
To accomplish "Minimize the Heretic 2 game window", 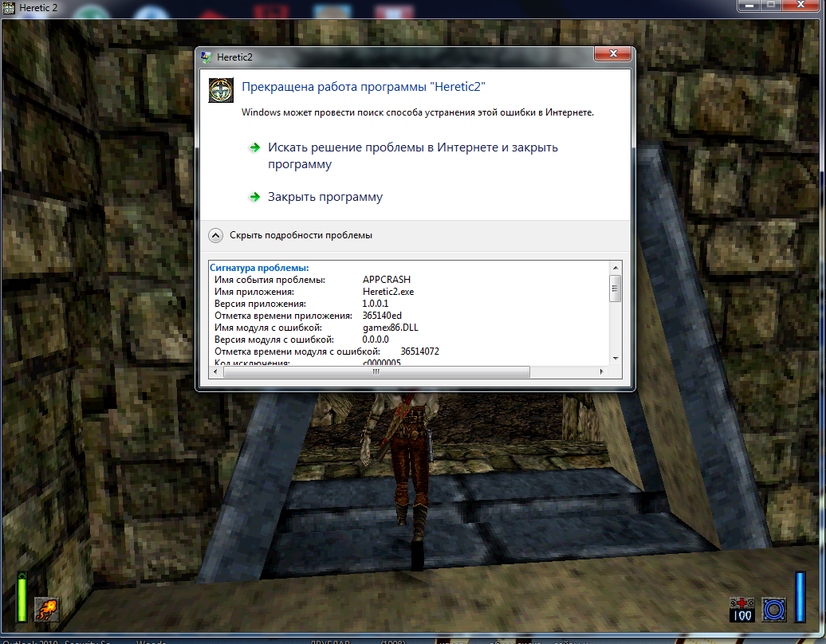I will coord(749,6).
